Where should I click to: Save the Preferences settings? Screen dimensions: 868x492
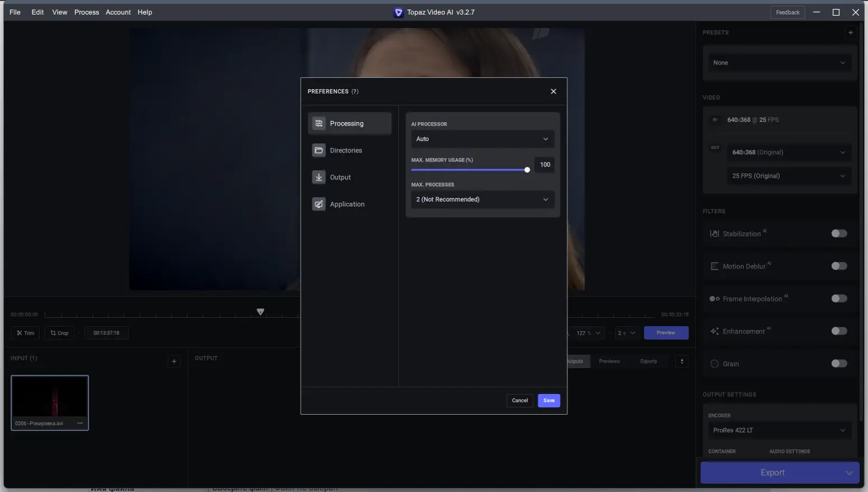pos(549,401)
